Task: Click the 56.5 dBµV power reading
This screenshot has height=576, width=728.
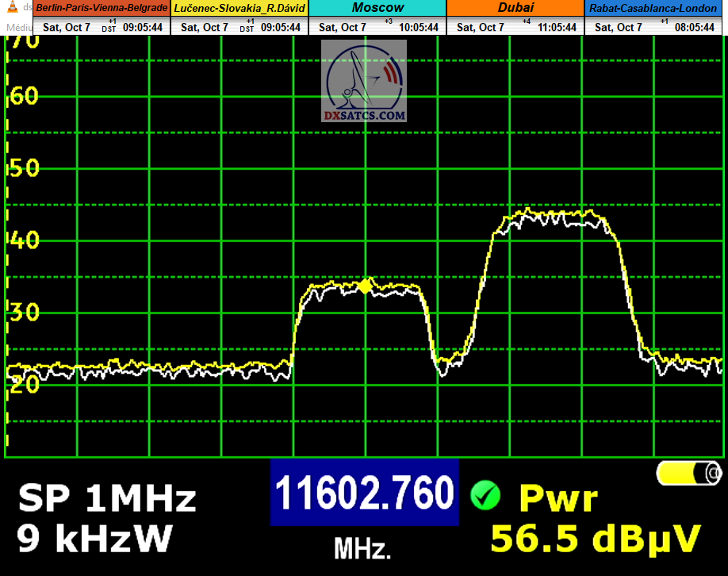Action: point(596,539)
